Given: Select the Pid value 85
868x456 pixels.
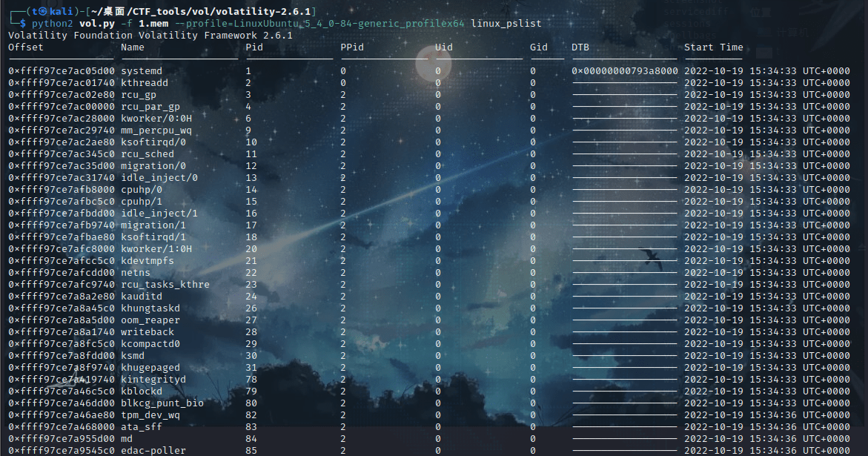Looking at the screenshot, I should pos(251,451).
